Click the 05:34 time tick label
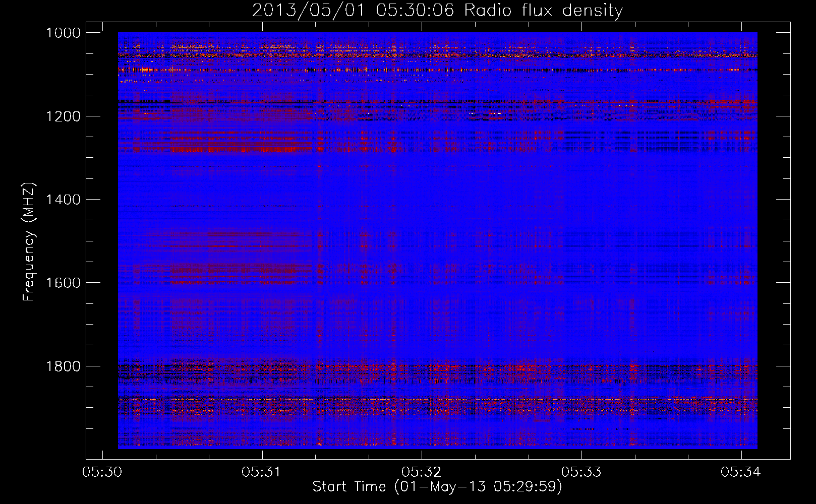 [741, 472]
